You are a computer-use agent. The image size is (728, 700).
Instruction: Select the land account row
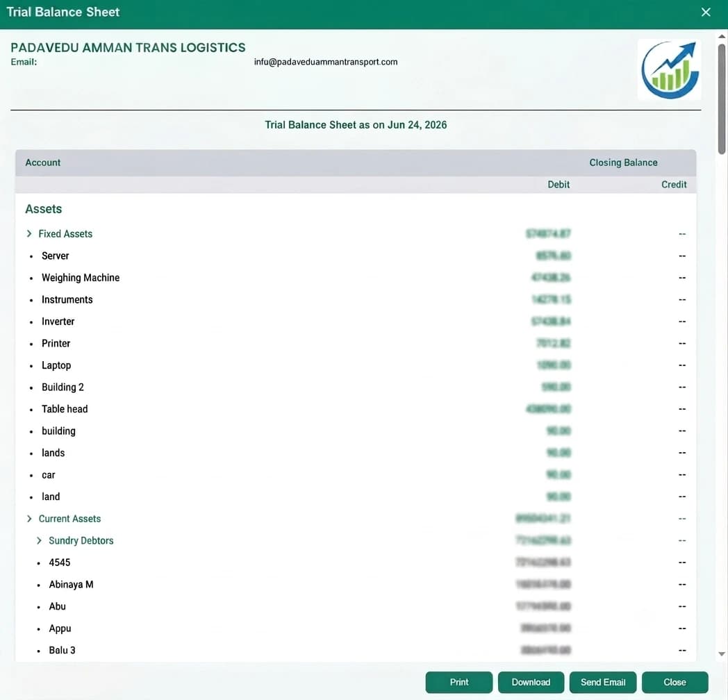356,497
